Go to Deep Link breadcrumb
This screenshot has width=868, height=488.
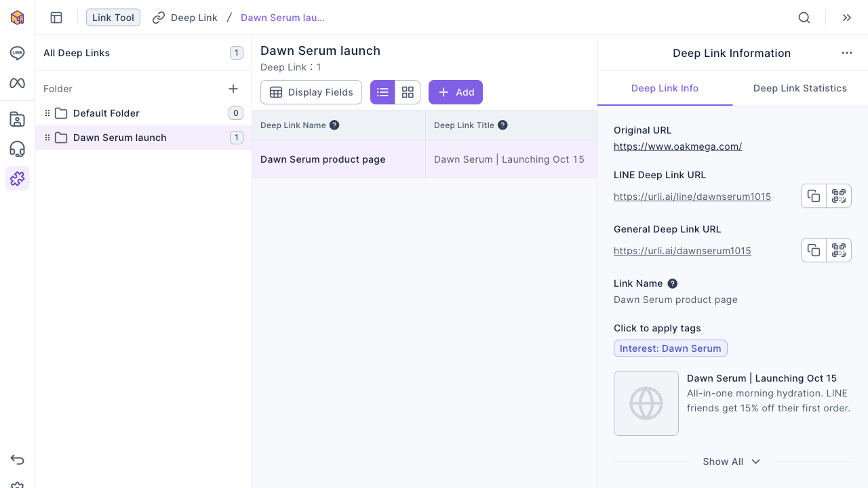185,18
